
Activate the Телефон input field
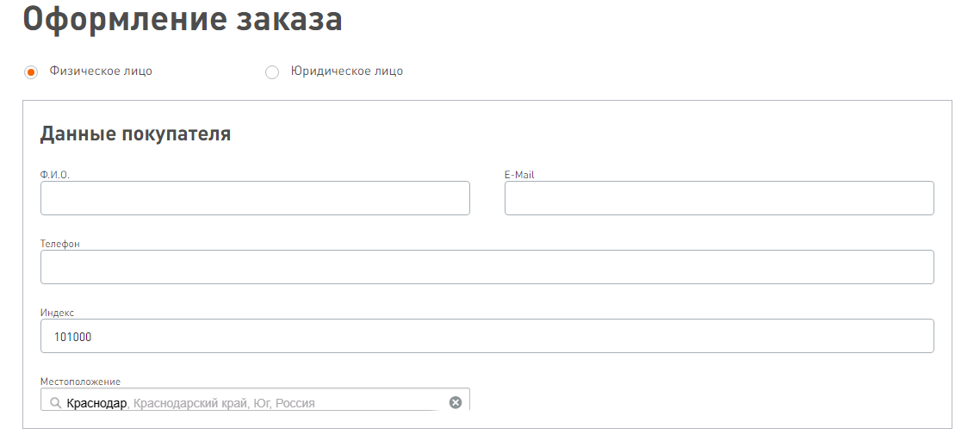pyautogui.click(x=487, y=267)
